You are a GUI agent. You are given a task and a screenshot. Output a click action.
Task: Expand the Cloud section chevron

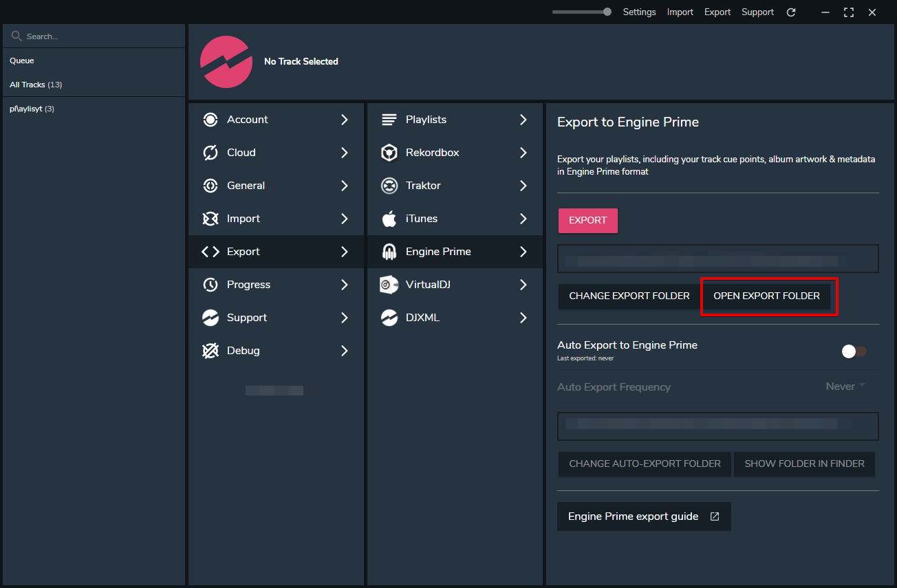tap(345, 153)
